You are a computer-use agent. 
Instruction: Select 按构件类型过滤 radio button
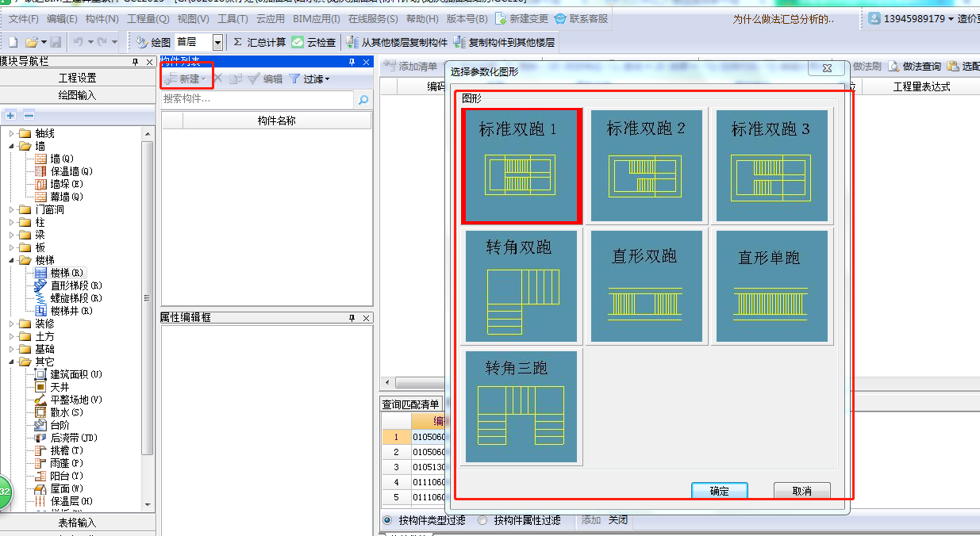388,521
